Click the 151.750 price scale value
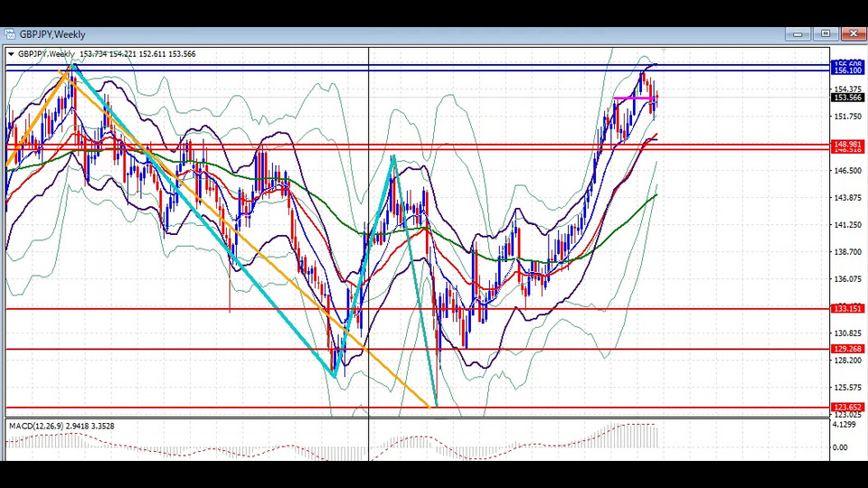868x488 pixels. (847, 117)
